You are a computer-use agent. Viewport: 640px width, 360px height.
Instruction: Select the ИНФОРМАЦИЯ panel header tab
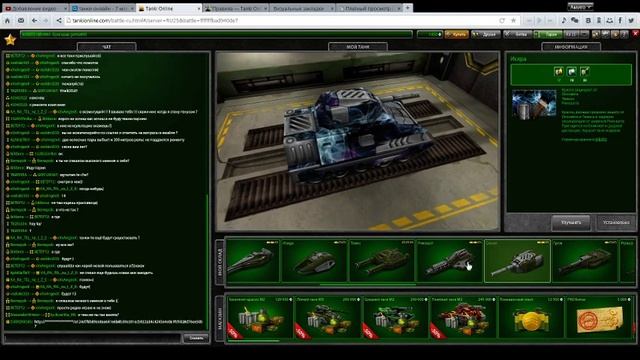(x=571, y=47)
